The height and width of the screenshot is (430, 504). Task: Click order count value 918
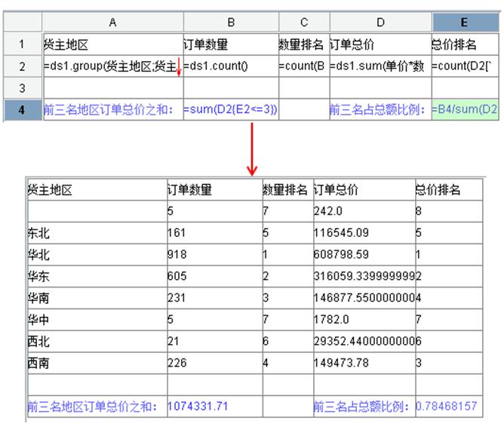[177, 254]
